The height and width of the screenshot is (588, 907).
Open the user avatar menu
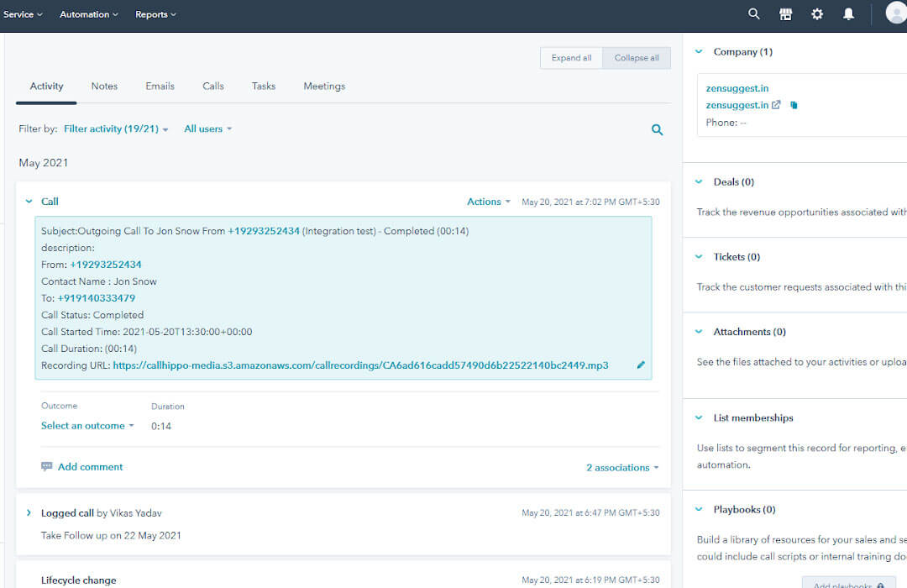(896, 13)
